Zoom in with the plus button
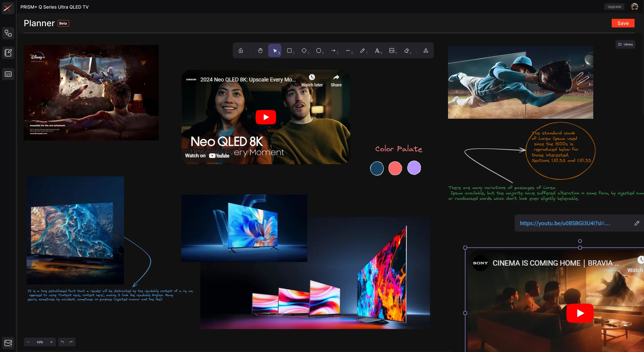Viewport: 644px width, 352px height. click(x=51, y=342)
